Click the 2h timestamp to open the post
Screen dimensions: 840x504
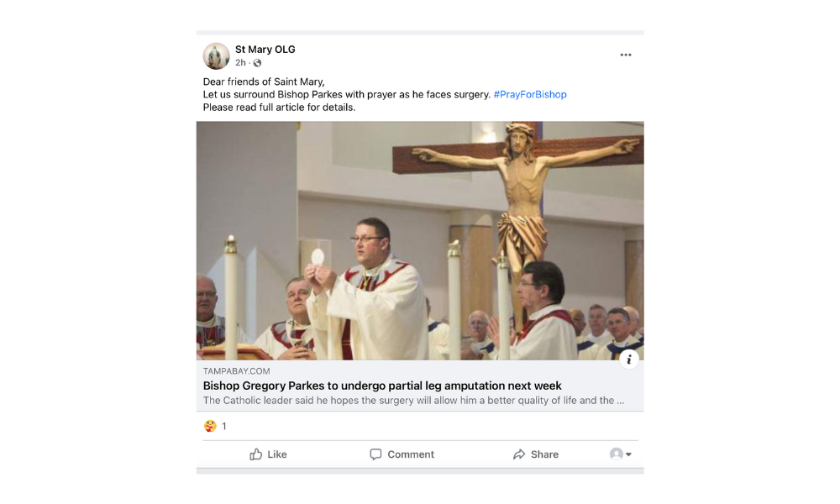click(241, 60)
